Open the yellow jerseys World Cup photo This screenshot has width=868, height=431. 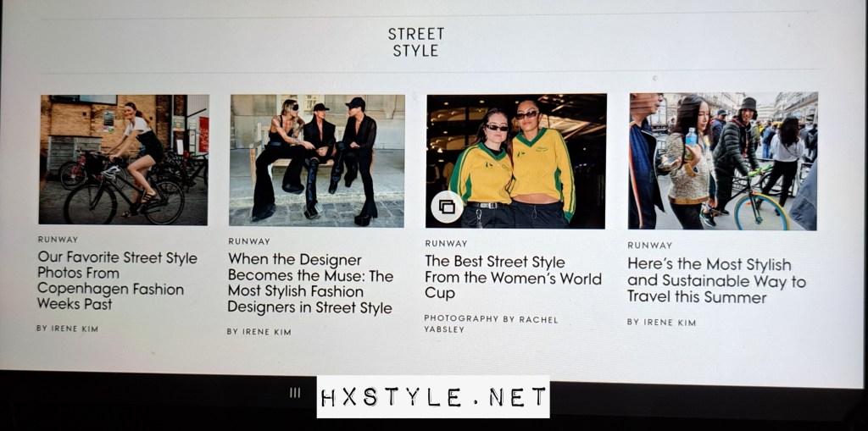(x=516, y=161)
